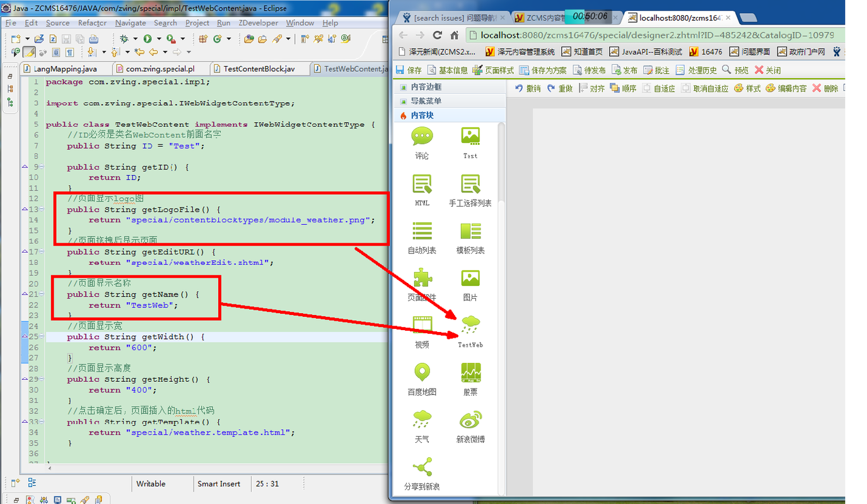
Task: Click the Eclipse Debug bug icon
Action: [124, 39]
